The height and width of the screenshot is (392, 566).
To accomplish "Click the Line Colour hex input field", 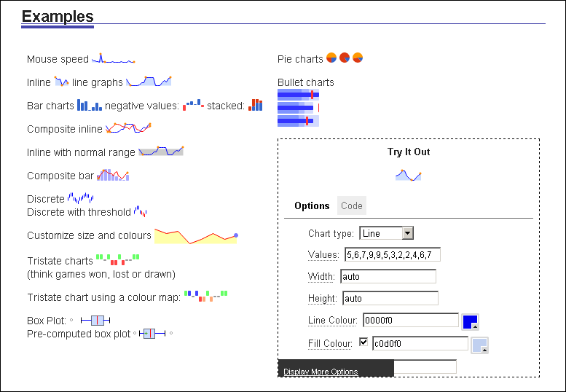I will pyautogui.click(x=410, y=320).
